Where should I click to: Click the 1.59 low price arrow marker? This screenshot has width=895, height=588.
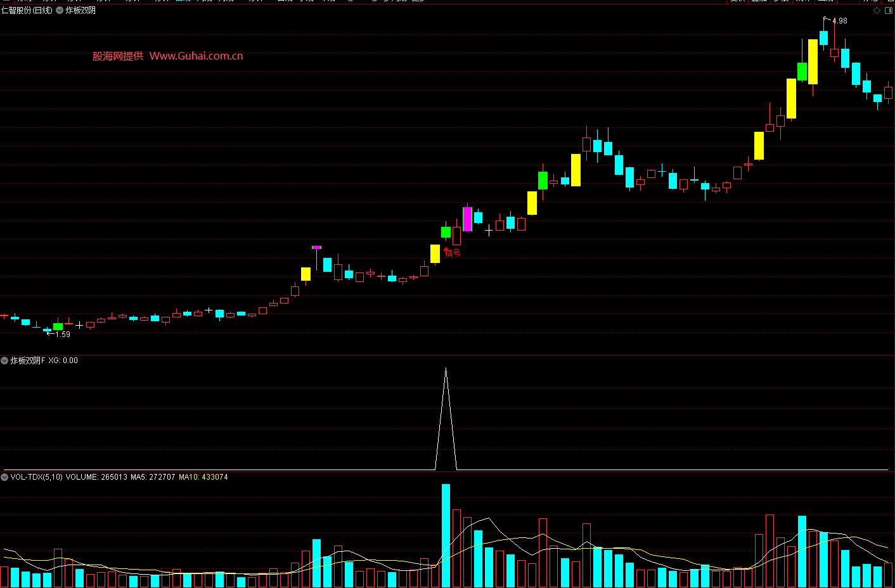pyautogui.click(x=58, y=334)
